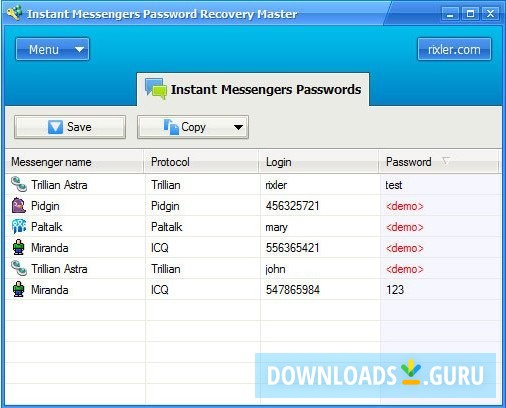This screenshot has width=506, height=408.
Task: Select the Instant Messengers Passwords tab
Action: click(x=253, y=89)
